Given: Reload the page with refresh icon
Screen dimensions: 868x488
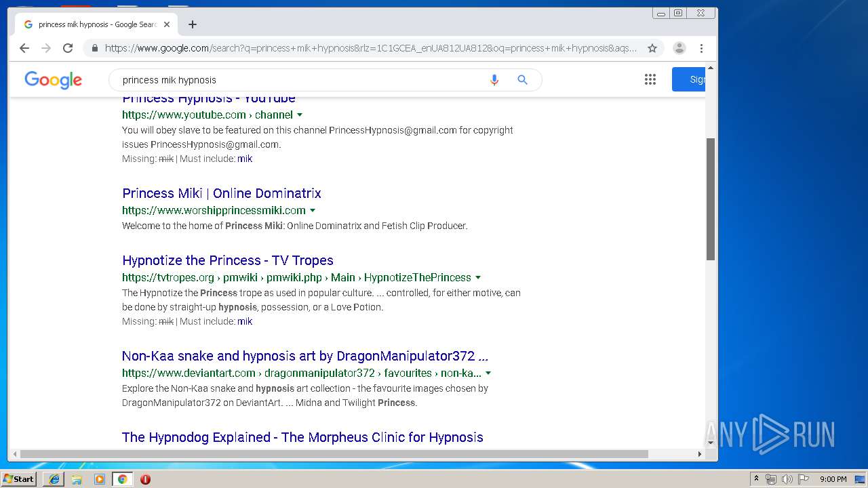Looking at the screenshot, I should 68,48.
